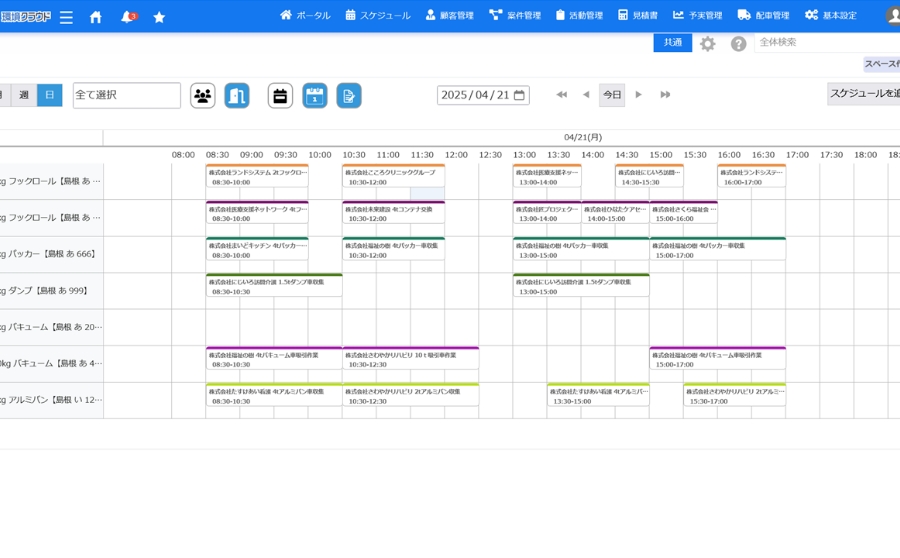Click the blue door icon button
Viewport: 900px width, 558px height.
tap(237, 96)
